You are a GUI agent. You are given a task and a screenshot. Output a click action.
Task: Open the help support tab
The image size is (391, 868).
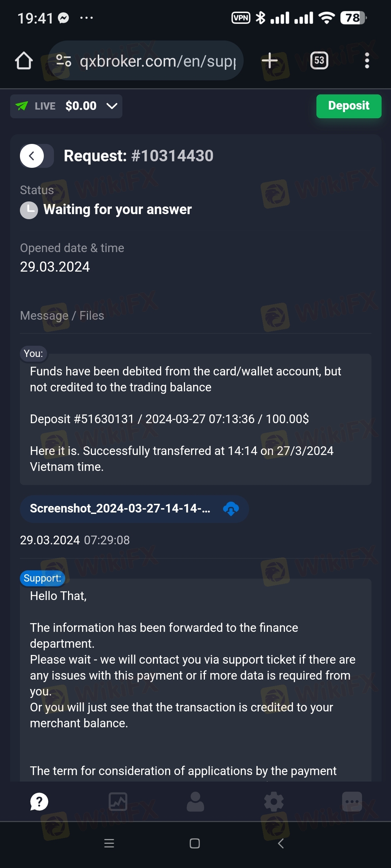[x=39, y=802]
